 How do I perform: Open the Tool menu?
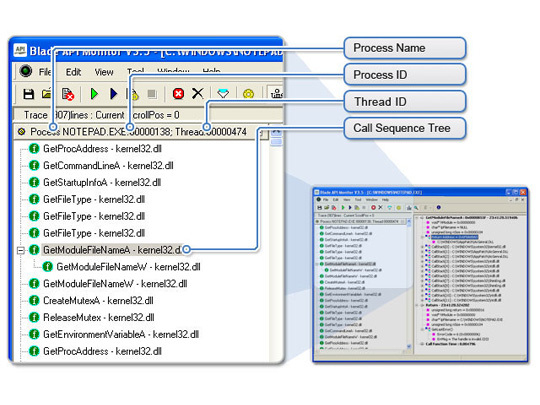(135, 71)
